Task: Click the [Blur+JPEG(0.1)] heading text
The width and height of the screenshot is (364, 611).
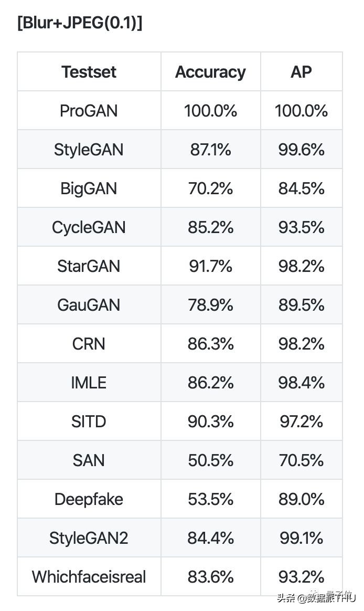Action: (79, 24)
